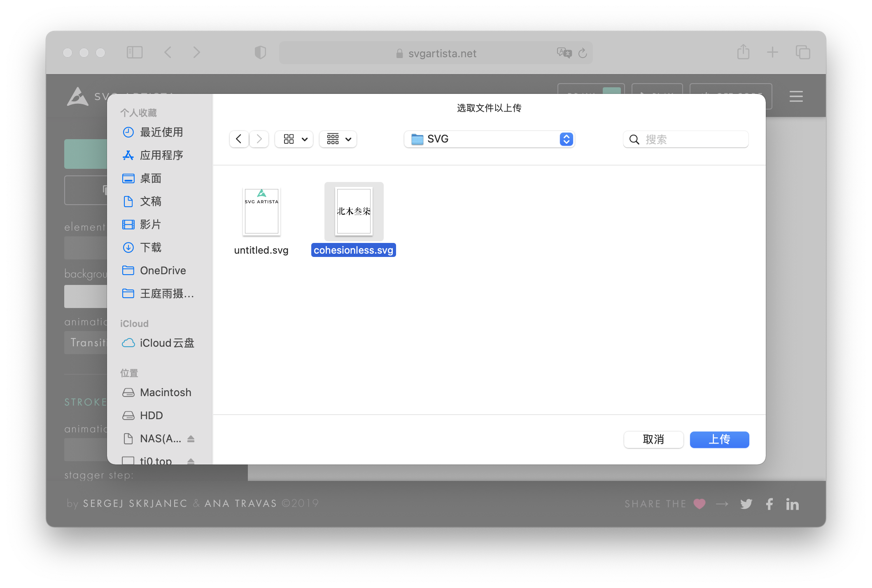872x588 pixels.
Task: Click the file dialog back arrow
Action: [239, 139]
